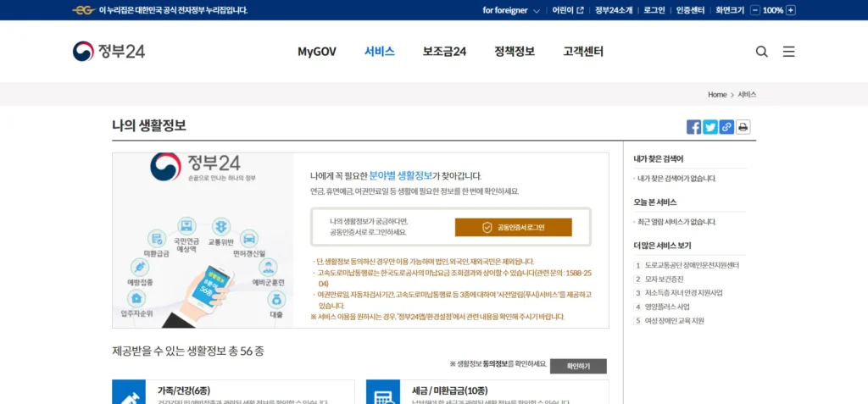Click the 나의 생활정보 page title
Viewport: 868px width, 404px height.
click(149, 125)
